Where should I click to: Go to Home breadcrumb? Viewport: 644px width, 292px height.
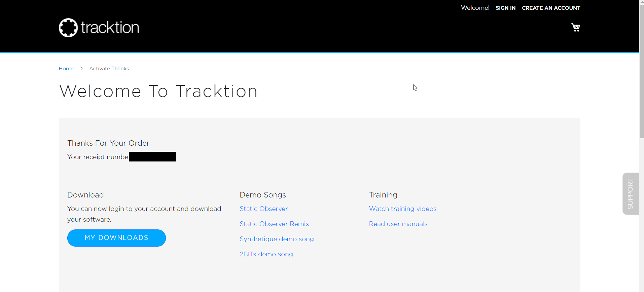[66, 69]
